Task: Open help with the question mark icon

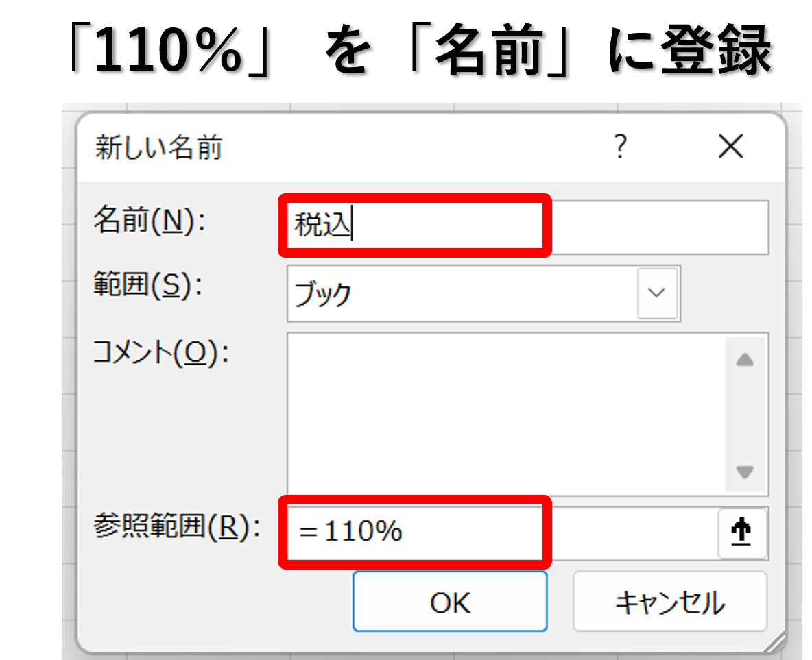Action: click(x=621, y=146)
